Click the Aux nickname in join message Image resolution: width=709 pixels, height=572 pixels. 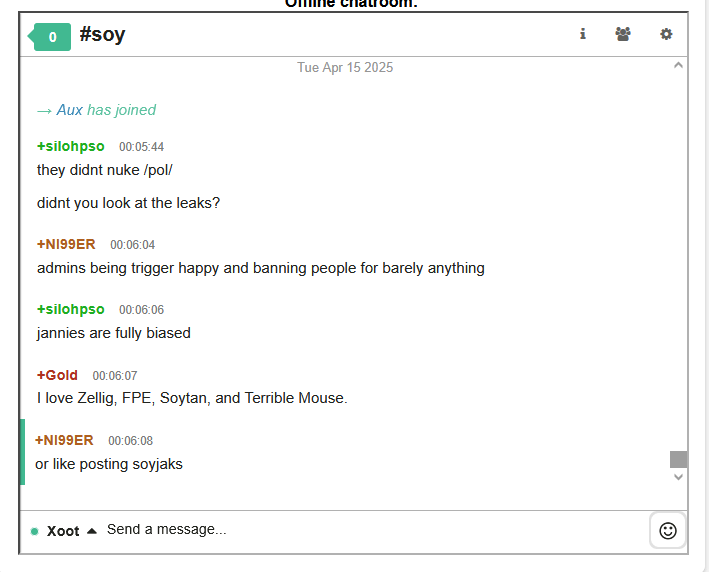point(70,110)
